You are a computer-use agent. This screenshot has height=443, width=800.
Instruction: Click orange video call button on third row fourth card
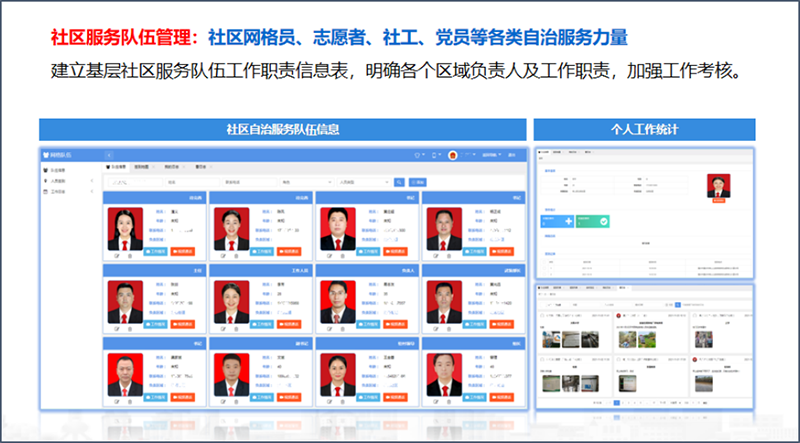pyautogui.click(x=502, y=398)
